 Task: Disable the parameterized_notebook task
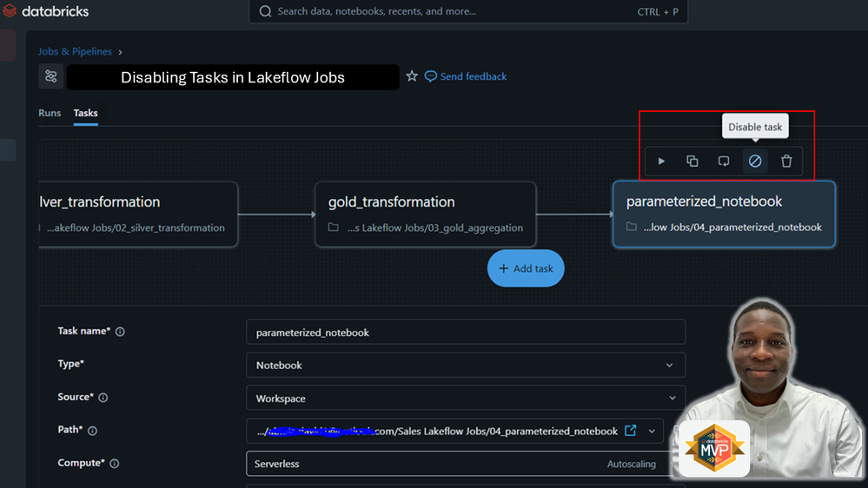click(x=755, y=161)
